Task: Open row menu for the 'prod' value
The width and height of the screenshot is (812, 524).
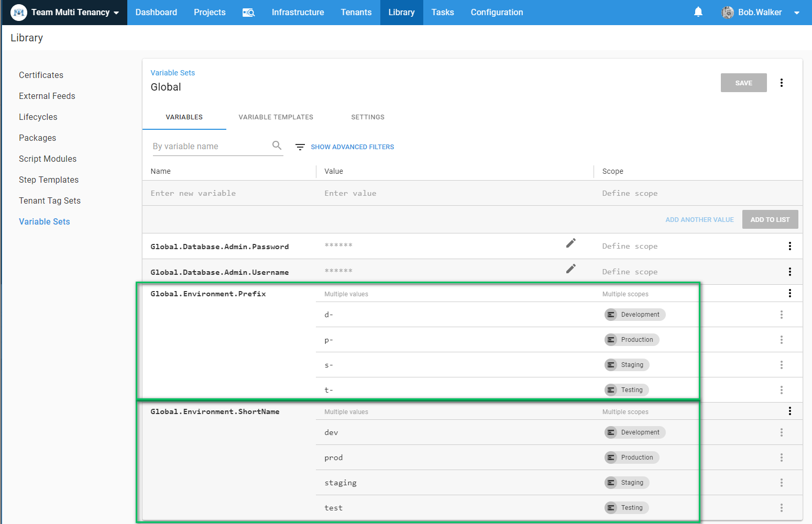Action: click(781, 458)
